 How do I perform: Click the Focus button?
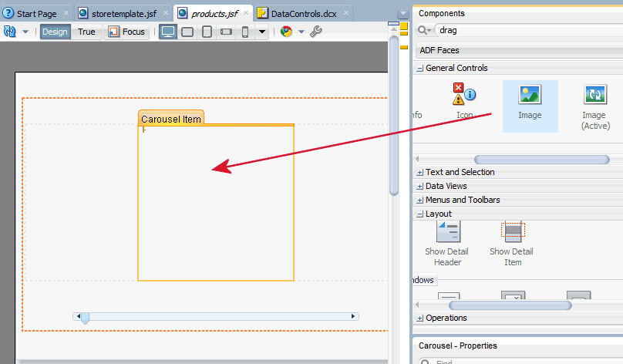(x=126, y=32)
